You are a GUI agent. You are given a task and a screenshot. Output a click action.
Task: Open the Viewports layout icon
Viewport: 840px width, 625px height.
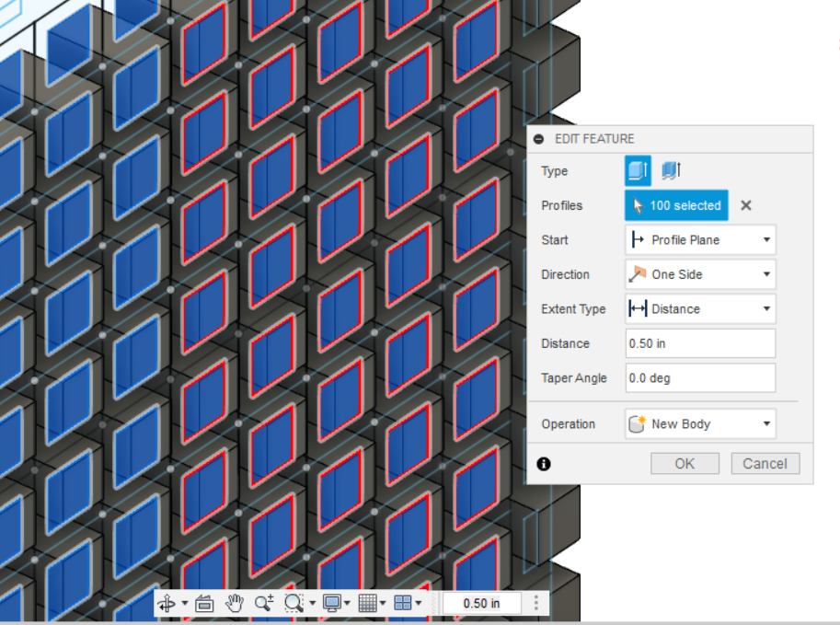pos(402,604)
